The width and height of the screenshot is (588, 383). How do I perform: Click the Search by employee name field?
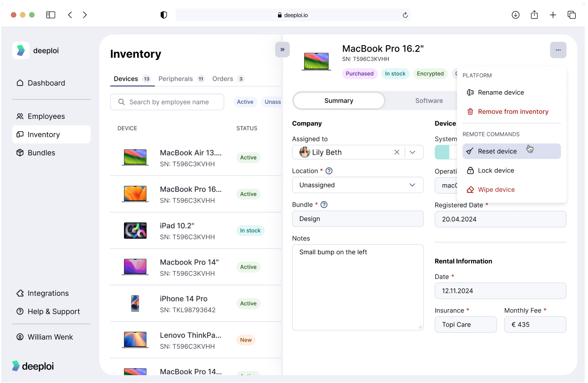(x=167, y=102)
